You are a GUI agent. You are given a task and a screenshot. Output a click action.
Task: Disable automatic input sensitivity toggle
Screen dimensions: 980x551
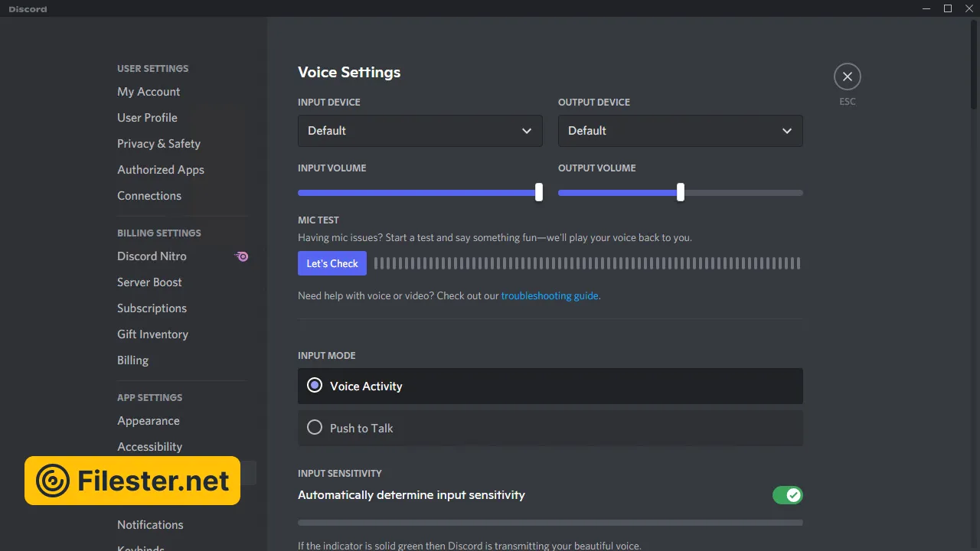787,495
